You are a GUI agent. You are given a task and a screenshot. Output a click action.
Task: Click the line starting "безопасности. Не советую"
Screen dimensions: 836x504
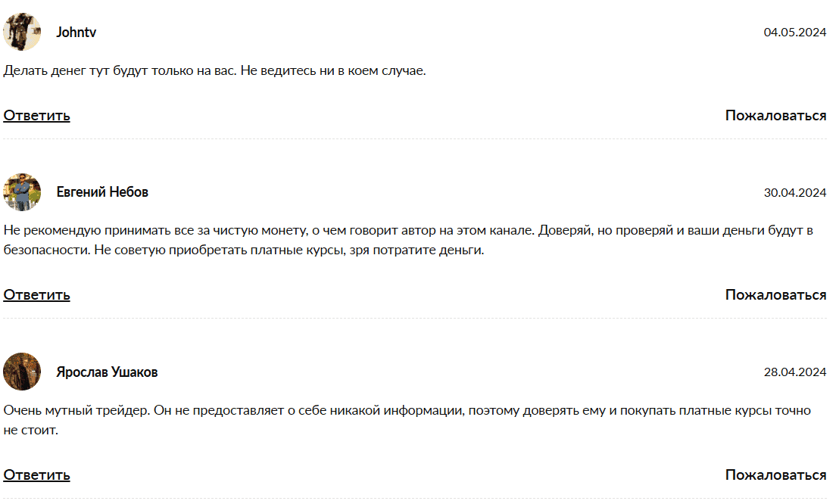[x=243, y=250]
